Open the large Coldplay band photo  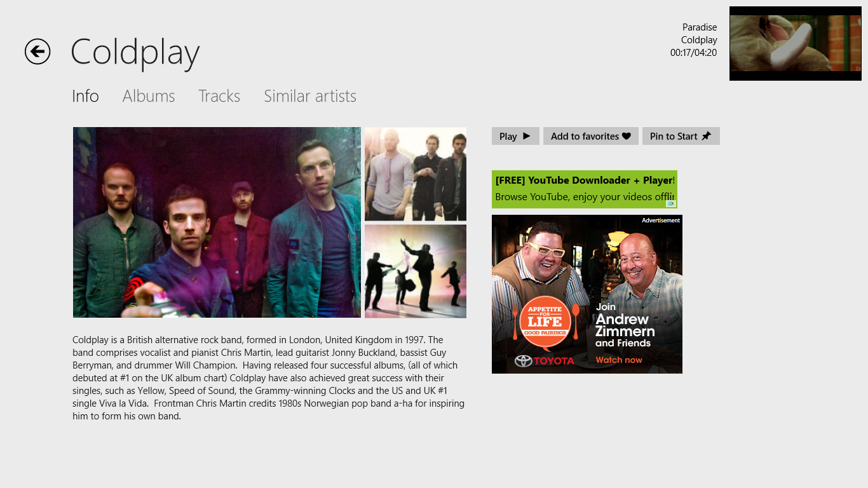[x=217, y=222]
